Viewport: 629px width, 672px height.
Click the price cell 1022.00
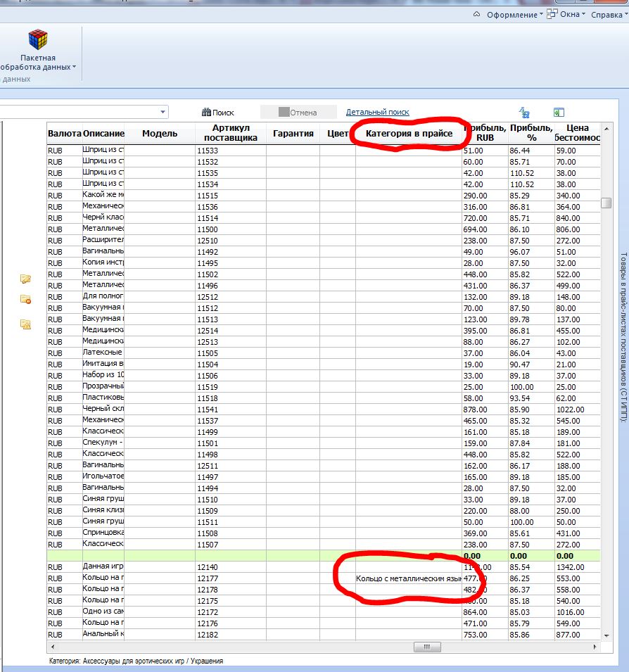click(577, 410)
